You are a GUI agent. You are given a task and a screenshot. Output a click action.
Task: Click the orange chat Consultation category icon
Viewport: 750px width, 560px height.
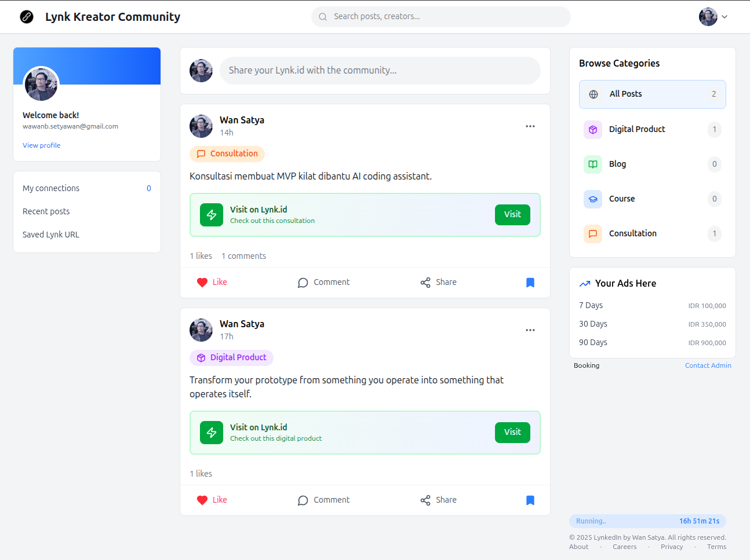(x=593, y=234)
